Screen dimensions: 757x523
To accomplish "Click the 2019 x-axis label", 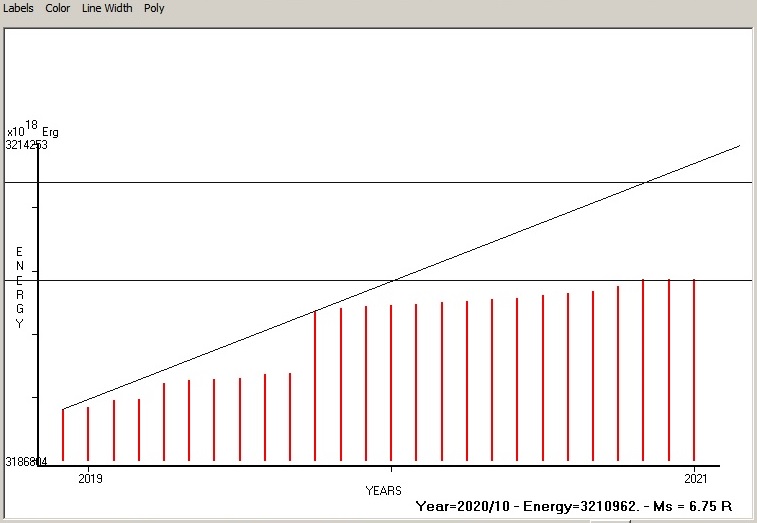I will tap(90, 479).
